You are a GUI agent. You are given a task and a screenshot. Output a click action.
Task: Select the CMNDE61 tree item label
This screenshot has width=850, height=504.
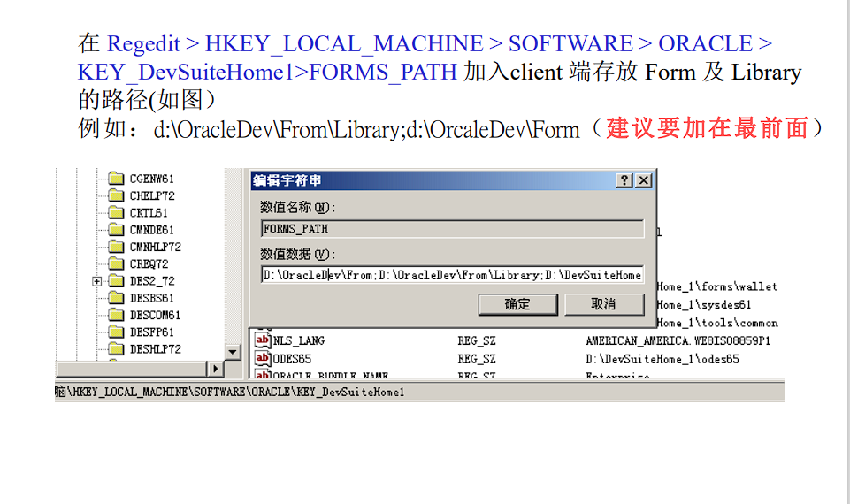[152, 230]
